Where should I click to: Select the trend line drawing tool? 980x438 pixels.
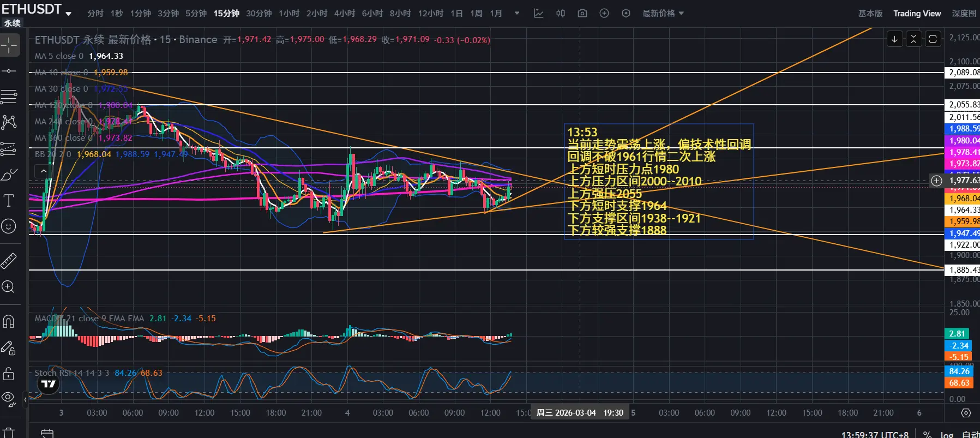click(9, 71)
